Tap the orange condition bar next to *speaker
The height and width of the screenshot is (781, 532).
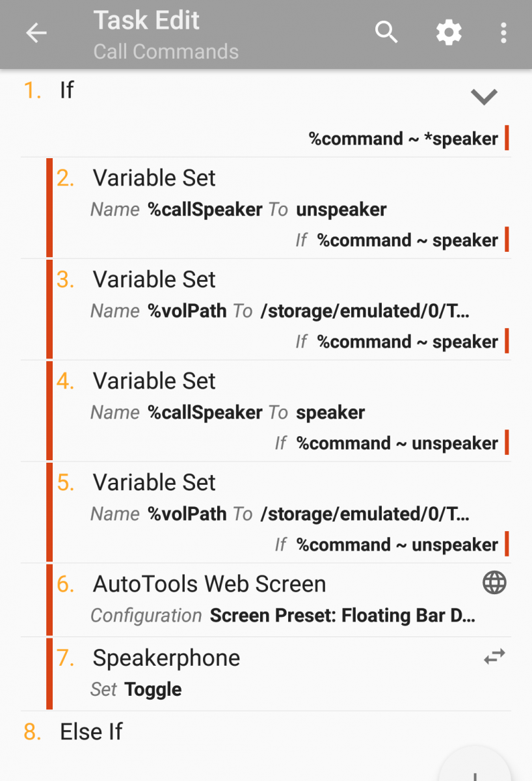click(507, 139)
